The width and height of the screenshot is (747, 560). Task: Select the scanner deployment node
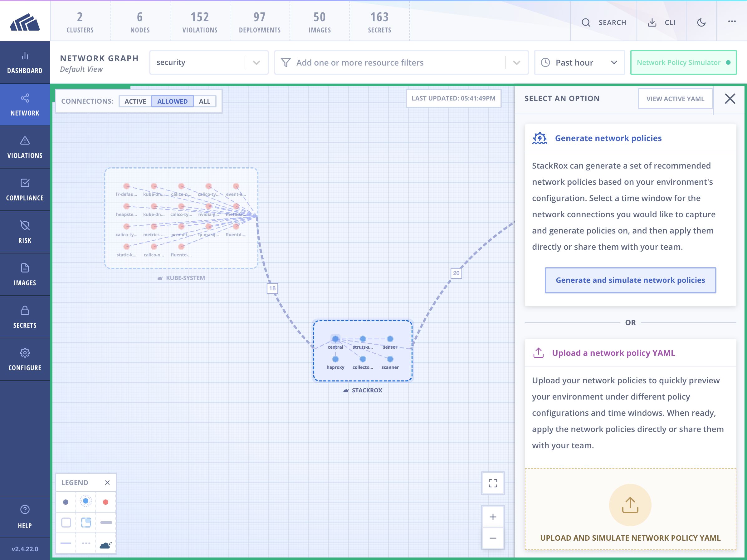(x=390, y=359)
